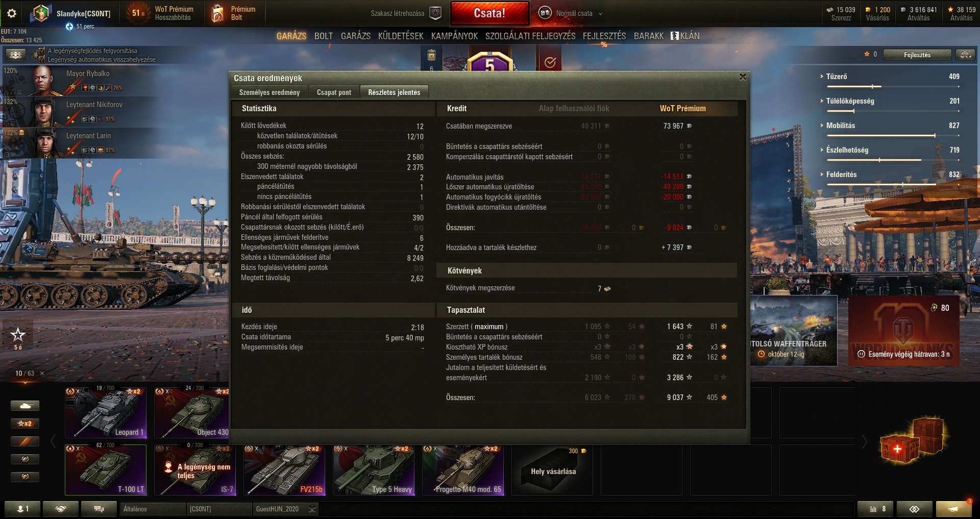This screenshot has height=519, width=980.
Task: Switch to Személyes eredmény tab
Action: (x=269, y=92)
